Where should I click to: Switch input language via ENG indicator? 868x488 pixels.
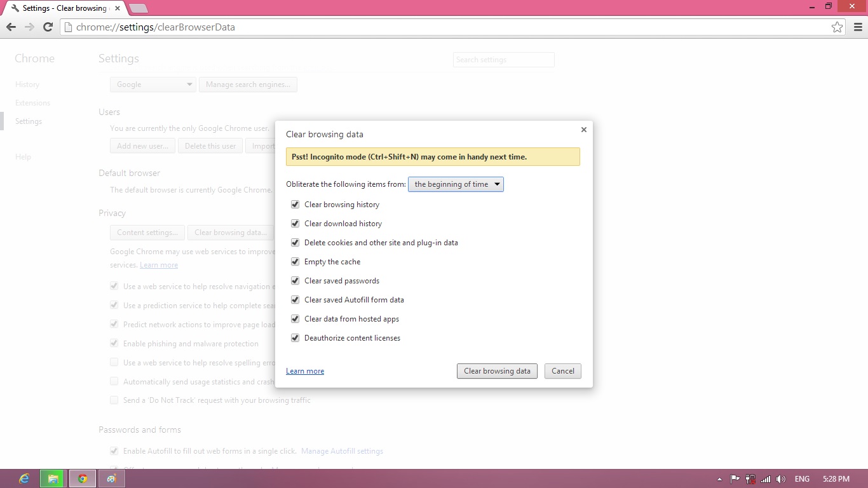[x=802, y=479]
